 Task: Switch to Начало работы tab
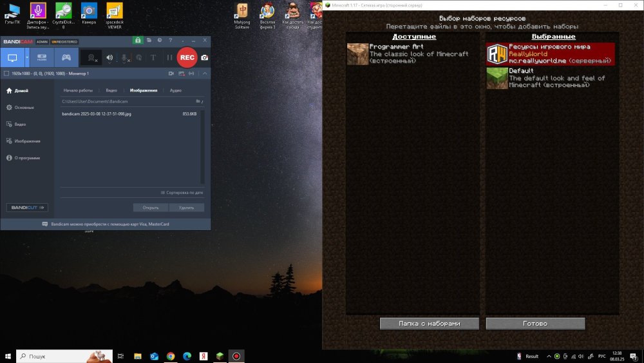tap(78, 90)
